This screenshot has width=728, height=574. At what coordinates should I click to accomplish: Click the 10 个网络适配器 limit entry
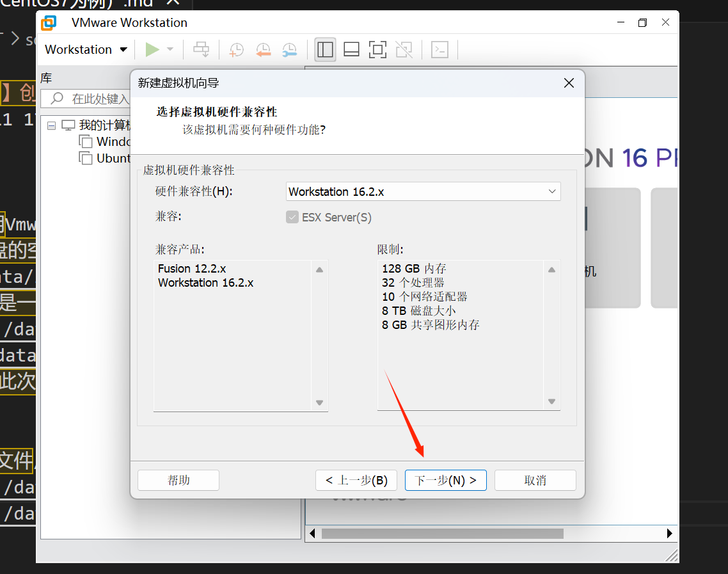pos(424,296)
